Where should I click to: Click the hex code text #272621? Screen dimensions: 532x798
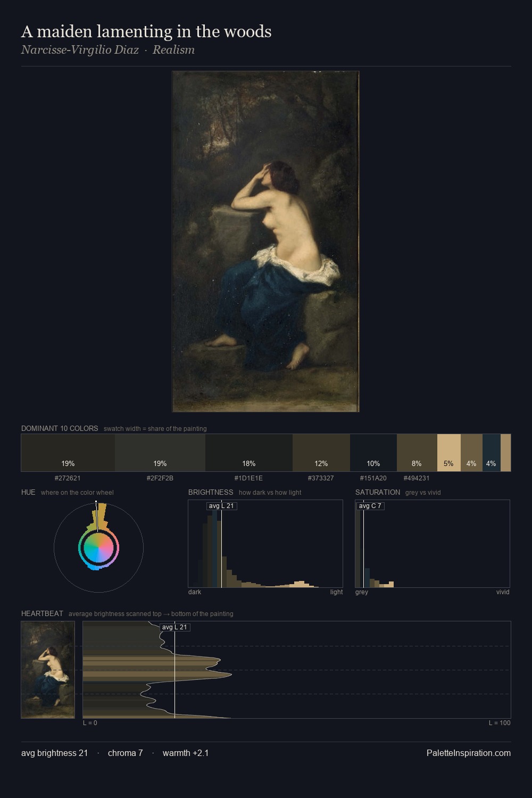coord(68,478)
